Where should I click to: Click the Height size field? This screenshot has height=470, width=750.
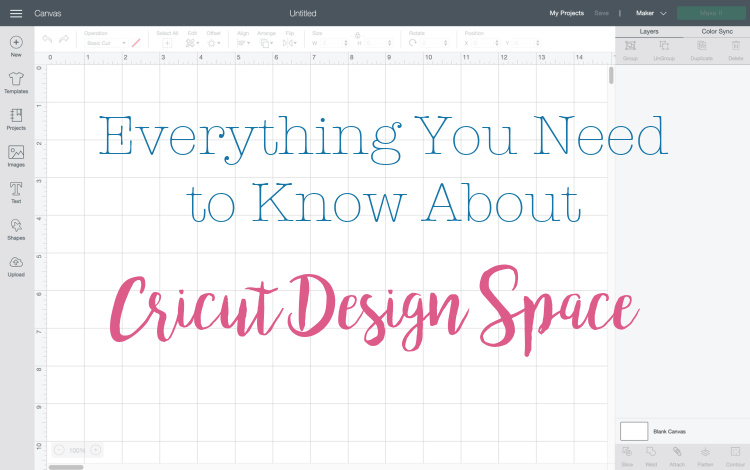click(378, 43)
